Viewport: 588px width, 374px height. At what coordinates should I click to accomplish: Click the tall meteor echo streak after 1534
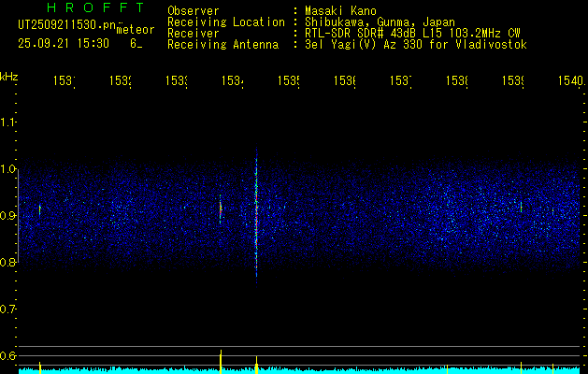pos(256,216)
